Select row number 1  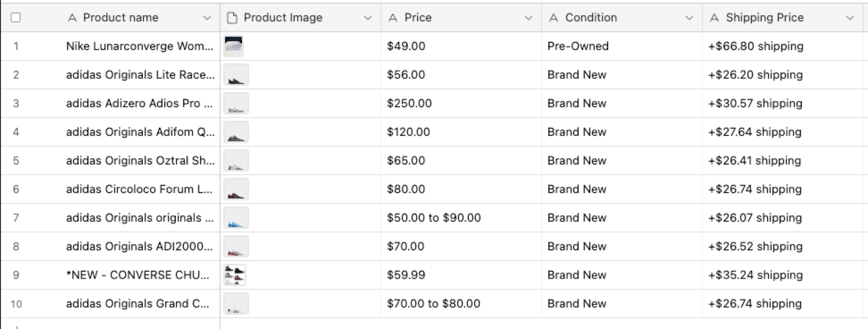click(16, 46)
